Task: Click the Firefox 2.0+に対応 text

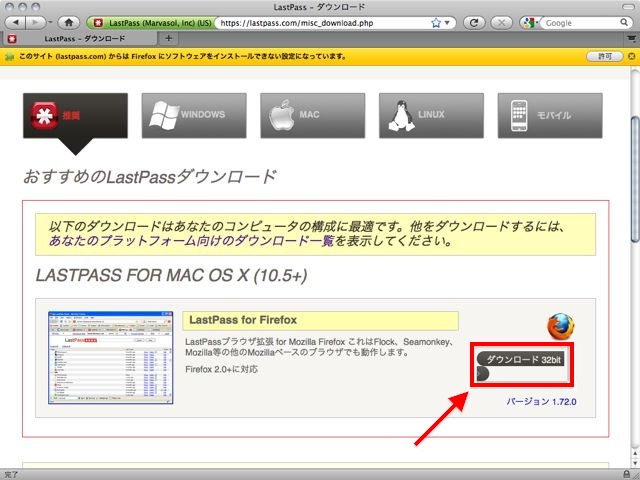Action: 222,369
